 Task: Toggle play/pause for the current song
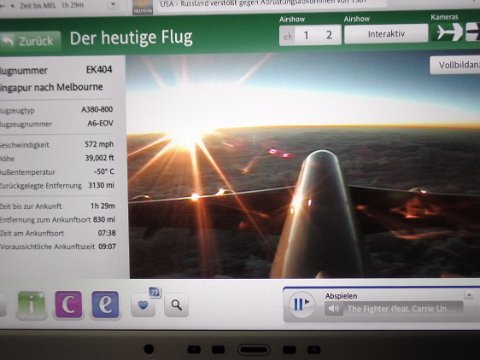(301, 304)
